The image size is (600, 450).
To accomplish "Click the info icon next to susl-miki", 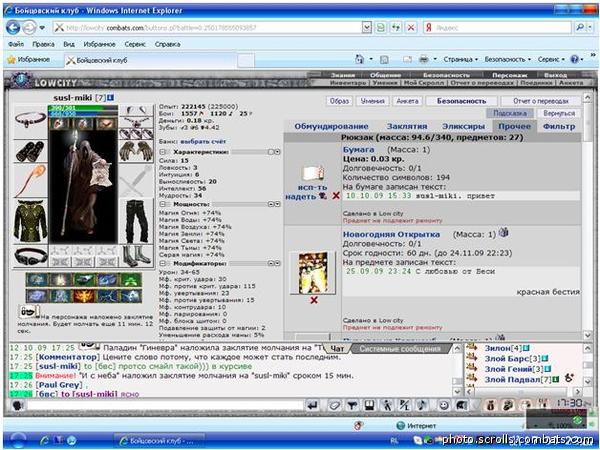I will tap(110, 98).
